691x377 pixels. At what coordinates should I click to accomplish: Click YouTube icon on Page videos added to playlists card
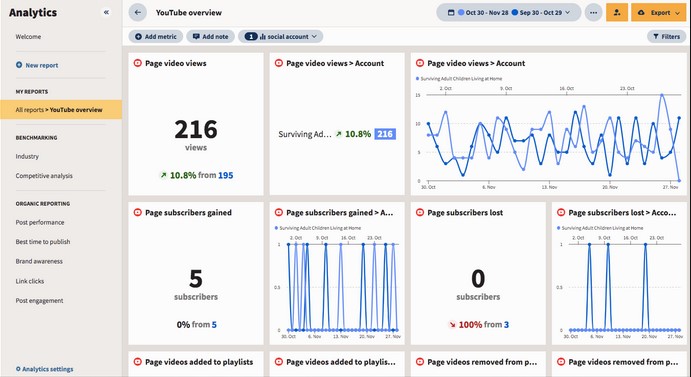(x=137, y=362)
